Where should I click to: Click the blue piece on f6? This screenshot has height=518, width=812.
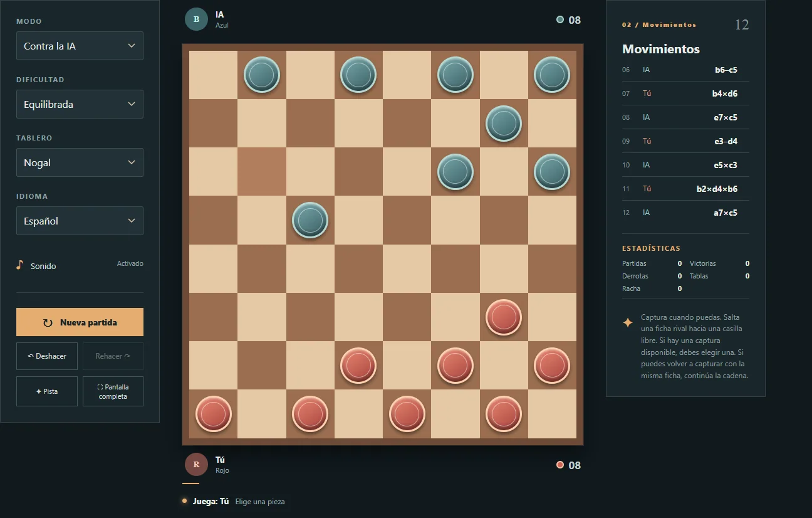click(455, 172)
